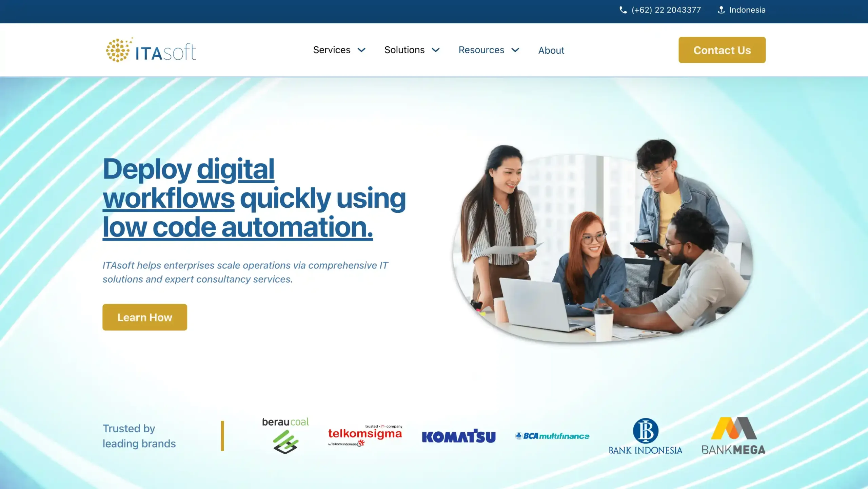Click the telkomsigma logo

tap(365, 435)
